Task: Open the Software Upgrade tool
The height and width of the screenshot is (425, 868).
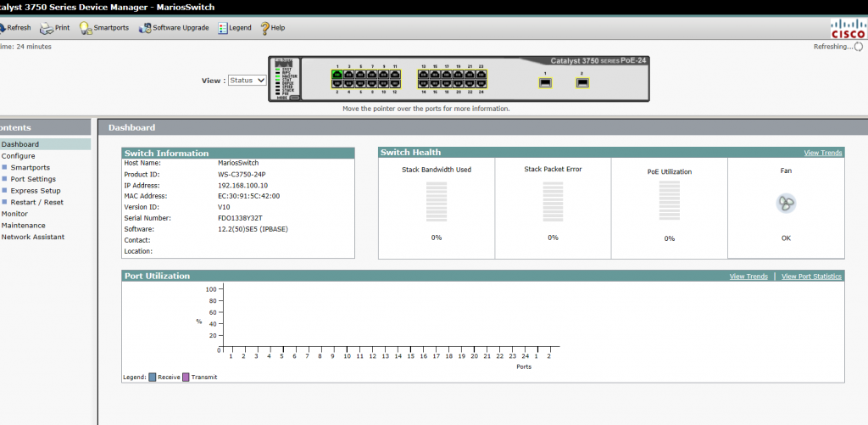Action: (x=174, y=28)
